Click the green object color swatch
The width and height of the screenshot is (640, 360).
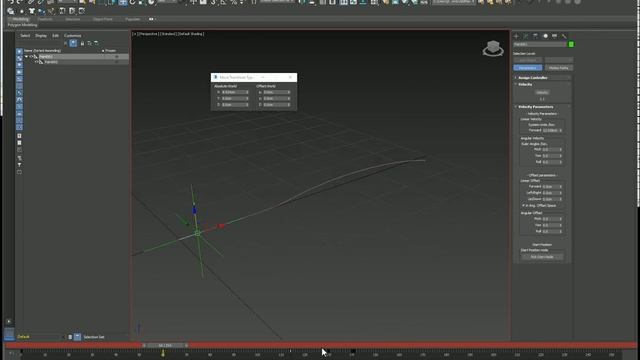tap(571, 44)
